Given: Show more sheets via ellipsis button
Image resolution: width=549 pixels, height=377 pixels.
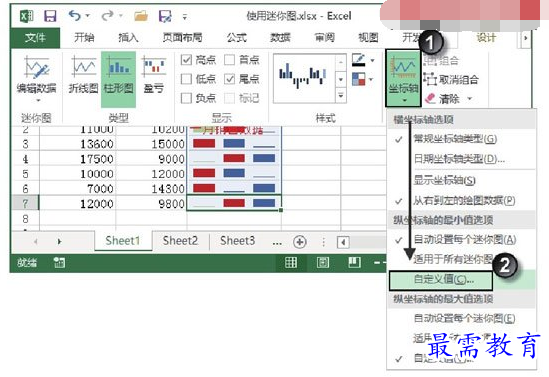Looking at the screenshot, I should click(277, 243).
